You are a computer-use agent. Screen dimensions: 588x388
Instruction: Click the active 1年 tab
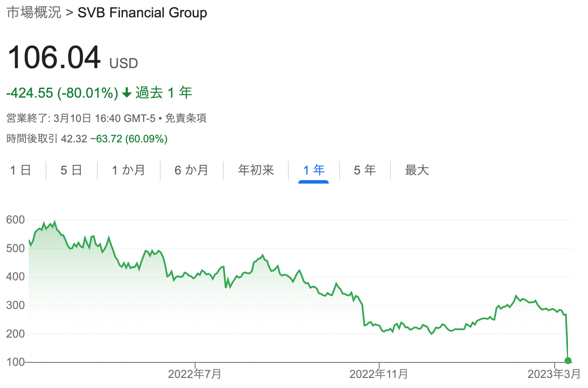[x=314, y=170]
